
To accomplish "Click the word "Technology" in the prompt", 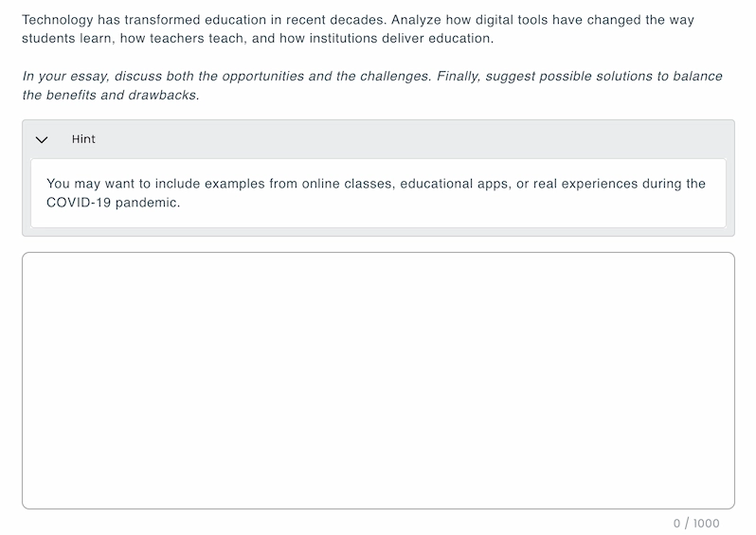I will (58, 20).
